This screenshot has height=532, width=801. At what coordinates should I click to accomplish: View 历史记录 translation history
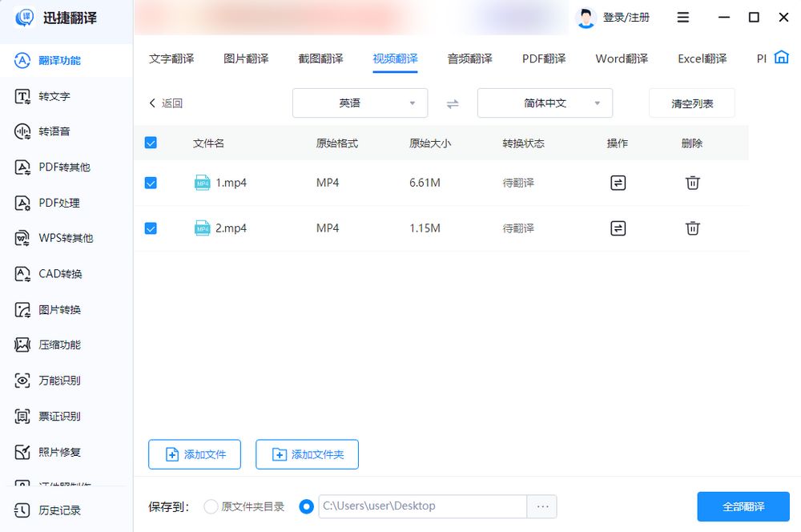pyautogui.click(x=54, y=510)
